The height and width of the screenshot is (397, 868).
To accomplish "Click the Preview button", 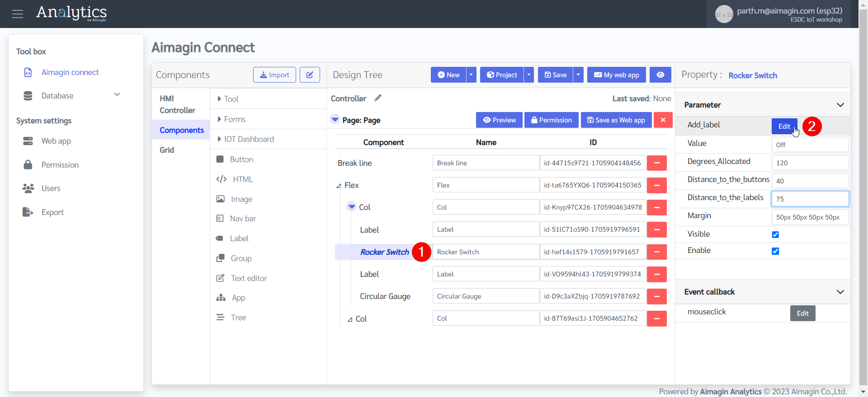I will click(x=499, y=120).
